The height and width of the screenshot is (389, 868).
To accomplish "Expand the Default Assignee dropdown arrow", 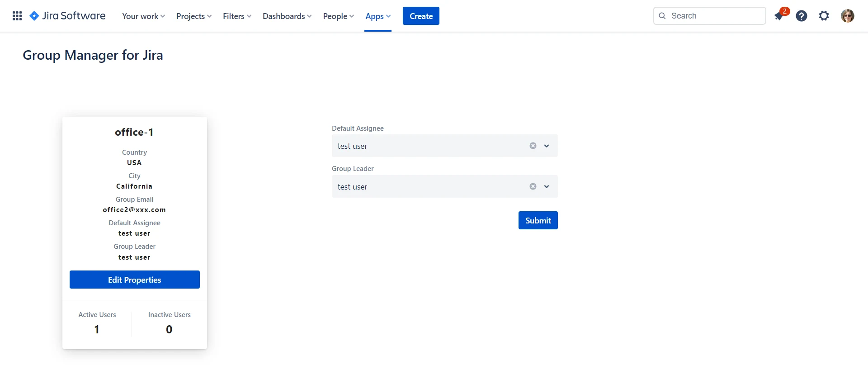I will (547, 146).
